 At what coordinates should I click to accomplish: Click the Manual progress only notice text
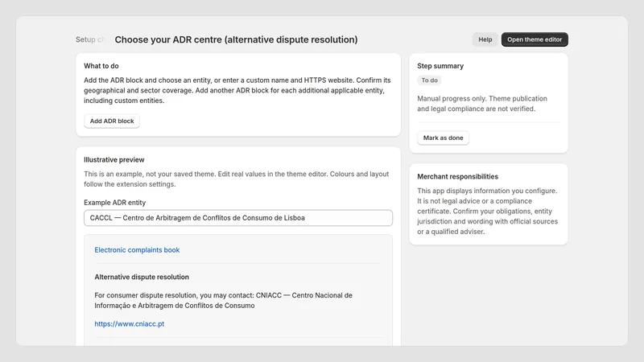pyautogui.click(x=482, y=104)
